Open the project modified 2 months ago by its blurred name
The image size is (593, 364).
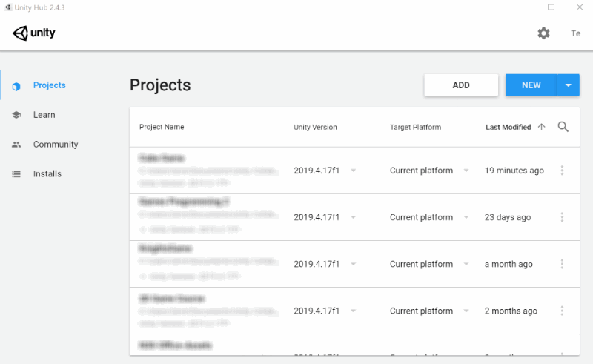[172, 299]
